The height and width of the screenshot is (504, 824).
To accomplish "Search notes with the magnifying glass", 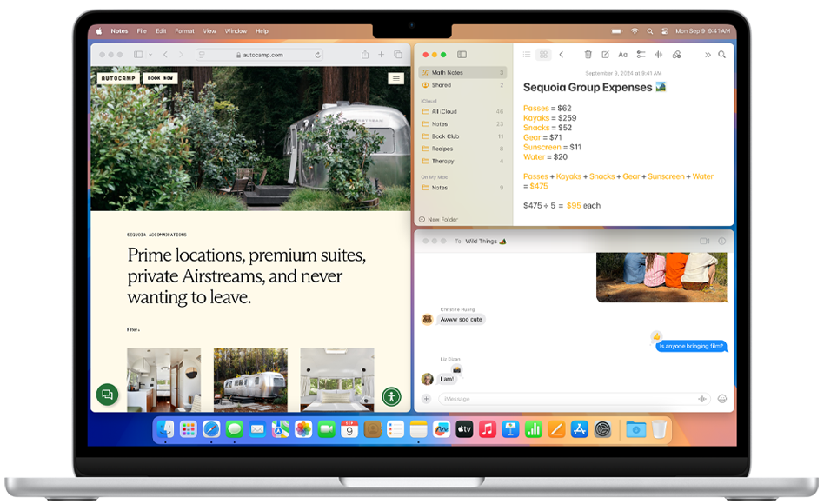I will [x=721, y=55].
